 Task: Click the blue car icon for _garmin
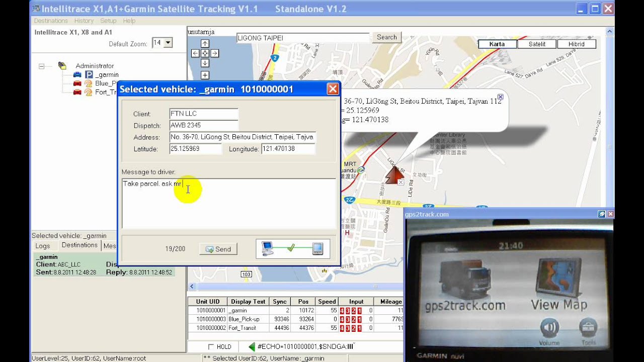click(77, 74)
